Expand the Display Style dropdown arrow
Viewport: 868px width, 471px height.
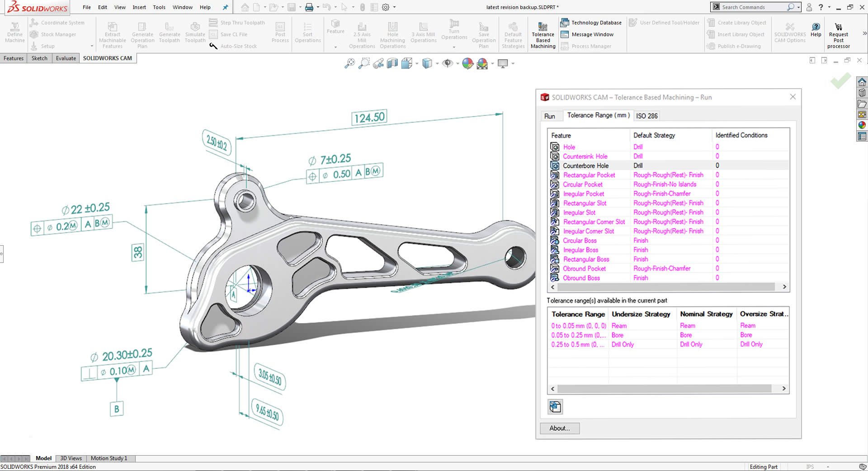(437, 64)
